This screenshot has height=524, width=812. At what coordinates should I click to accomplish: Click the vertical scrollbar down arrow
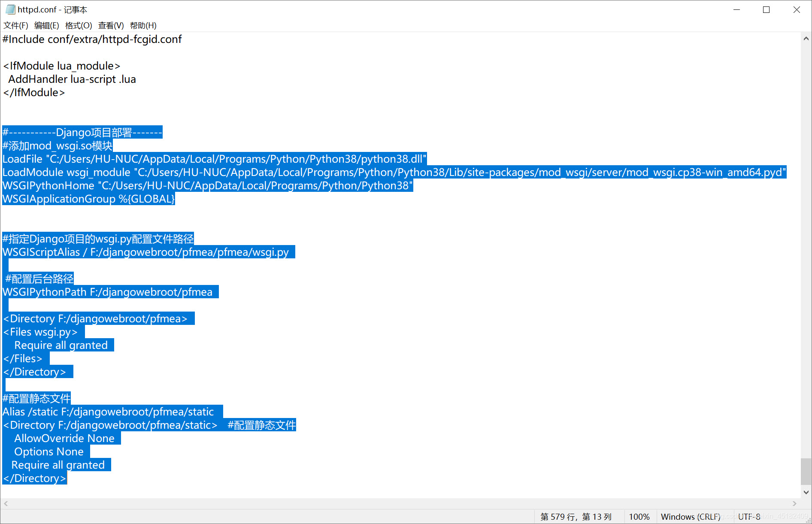coord(806,493)
